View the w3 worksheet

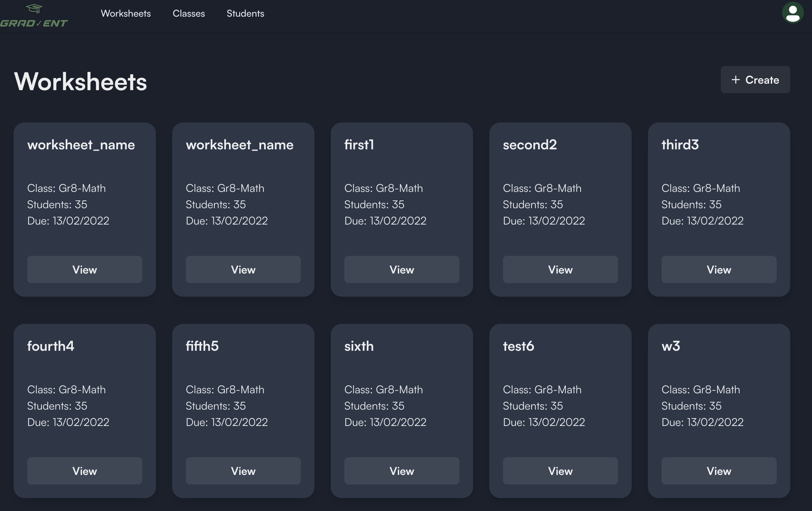point(719,471)
